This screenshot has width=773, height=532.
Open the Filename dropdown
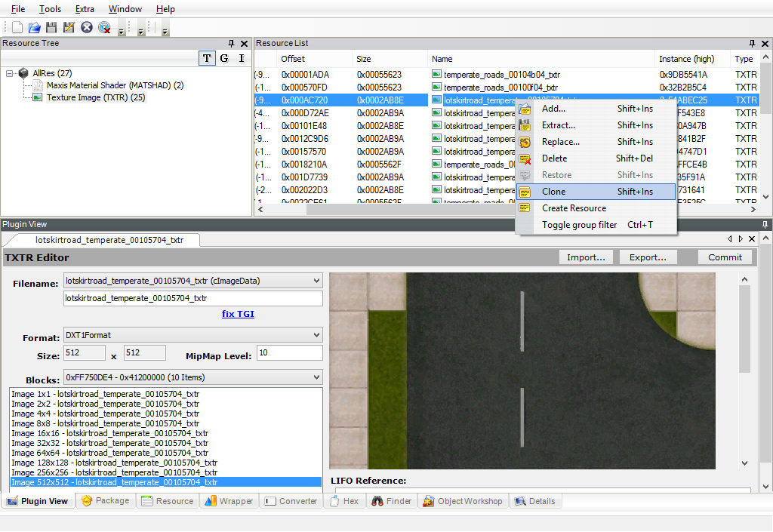316,281
